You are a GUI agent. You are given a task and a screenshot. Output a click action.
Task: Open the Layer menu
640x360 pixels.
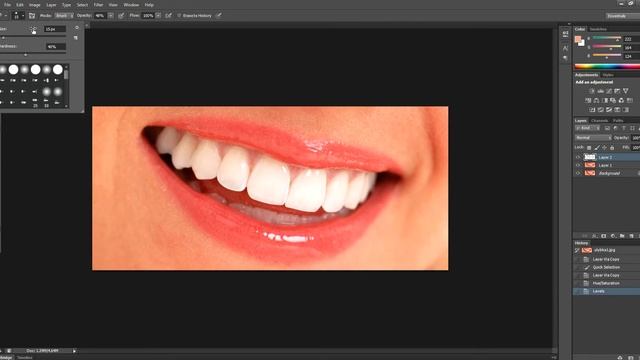[51, 5]
